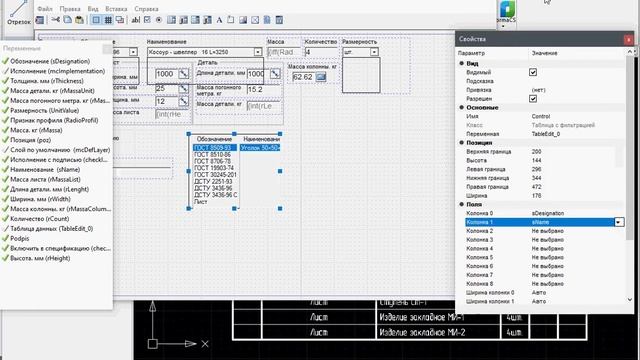Open the Вид menu
The image size is (640, 360).
click(93, 9)
